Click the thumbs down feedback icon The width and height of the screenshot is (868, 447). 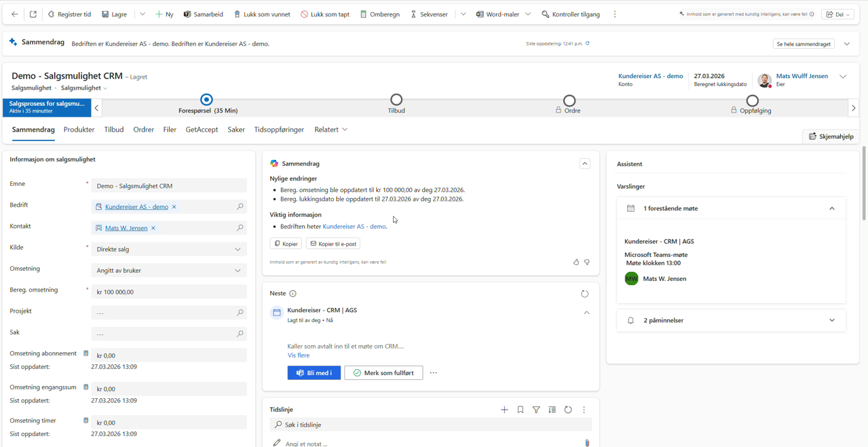(587, 262)
